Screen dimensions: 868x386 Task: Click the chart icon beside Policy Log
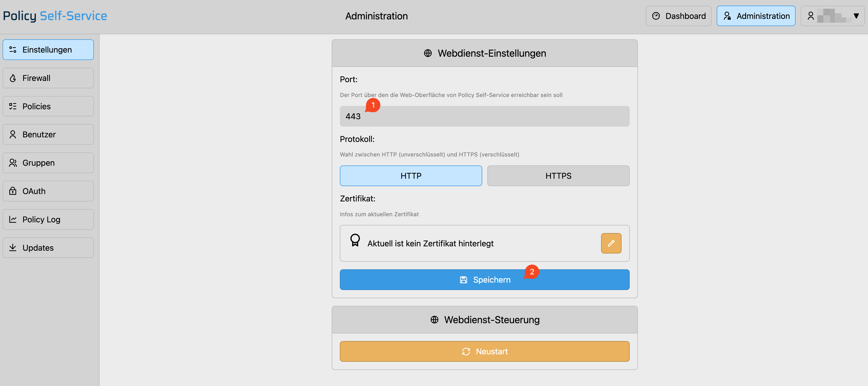(x=13, y=219)
